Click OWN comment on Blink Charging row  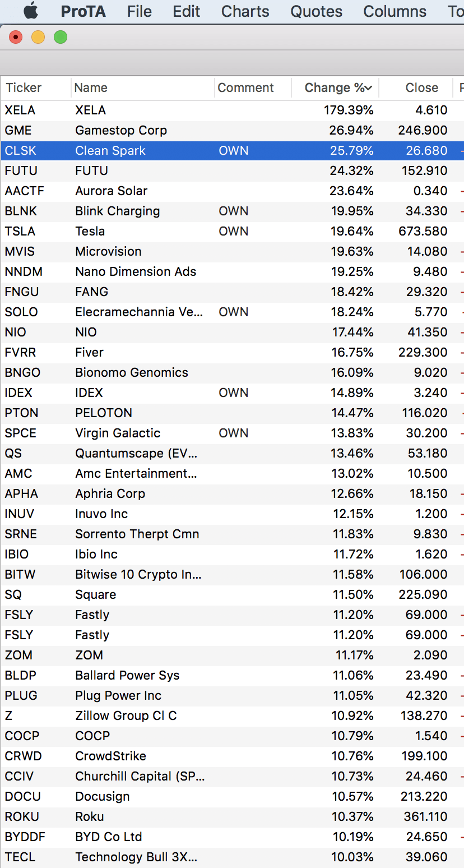tap(233, 211)
